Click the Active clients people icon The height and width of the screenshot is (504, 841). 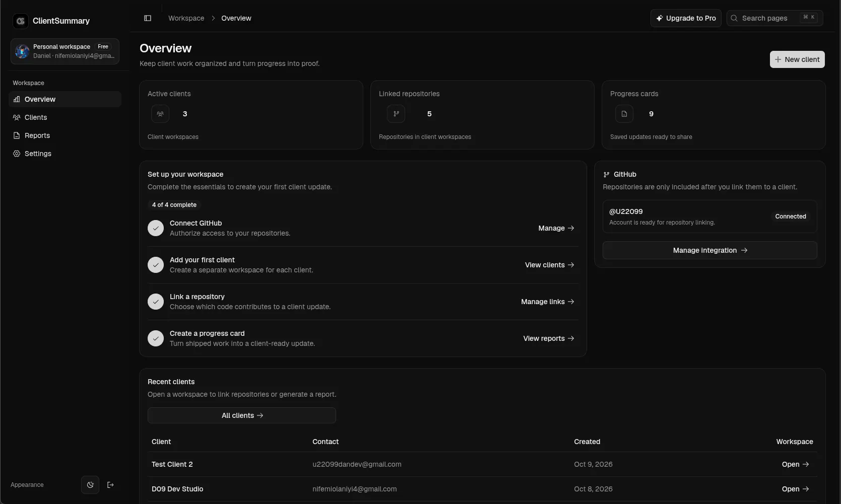click(x=160, y=114)
